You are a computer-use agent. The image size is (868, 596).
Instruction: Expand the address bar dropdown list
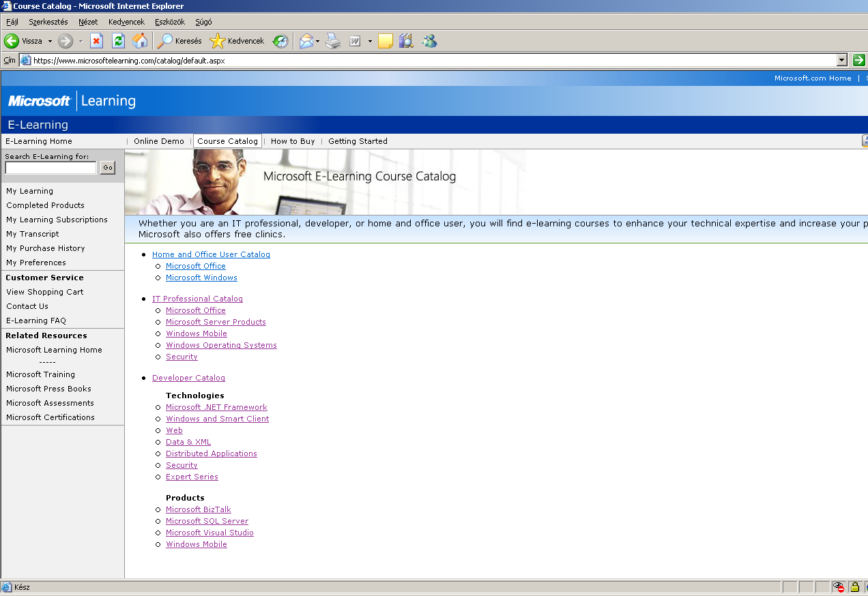(x=841, y=60)
